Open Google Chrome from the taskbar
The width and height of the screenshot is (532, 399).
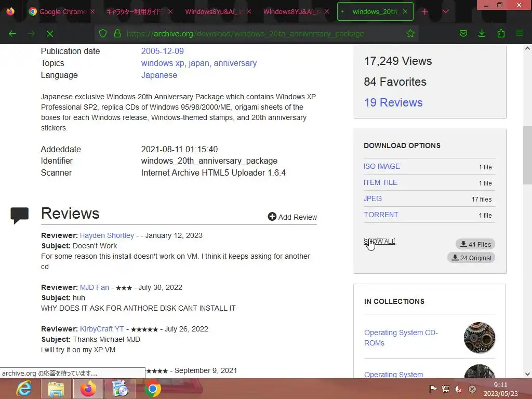click(x=153, y=389)
